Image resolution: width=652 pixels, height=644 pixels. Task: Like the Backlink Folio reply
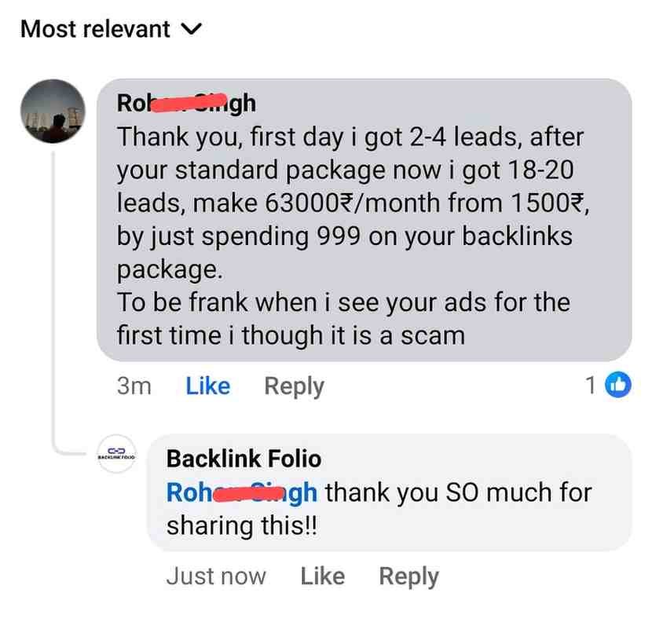click(x=322, y=576)
